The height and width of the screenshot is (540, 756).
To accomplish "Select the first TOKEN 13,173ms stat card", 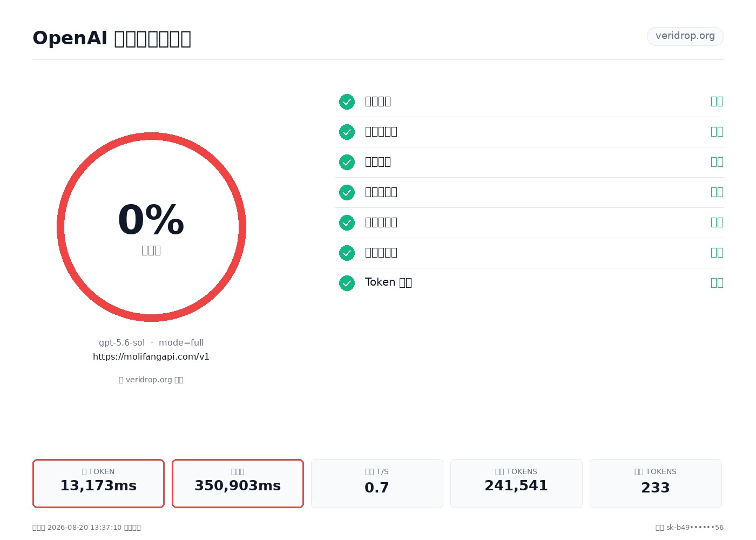I will coord(98,483).
